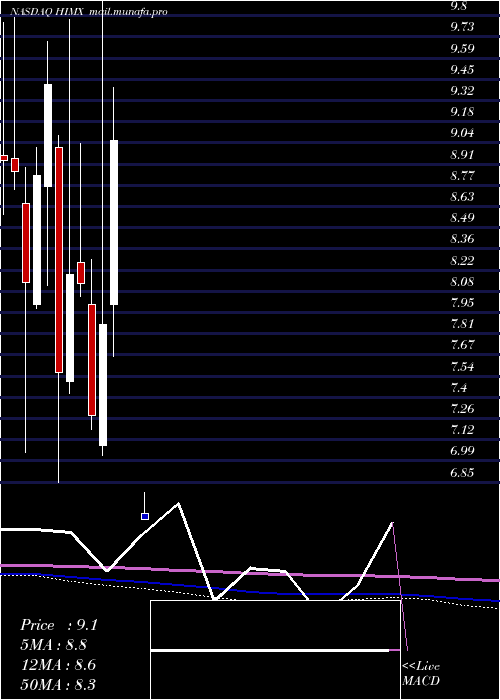Click the 6.99 price axis label
500x700 pixels.
click(x=462, y=450)
